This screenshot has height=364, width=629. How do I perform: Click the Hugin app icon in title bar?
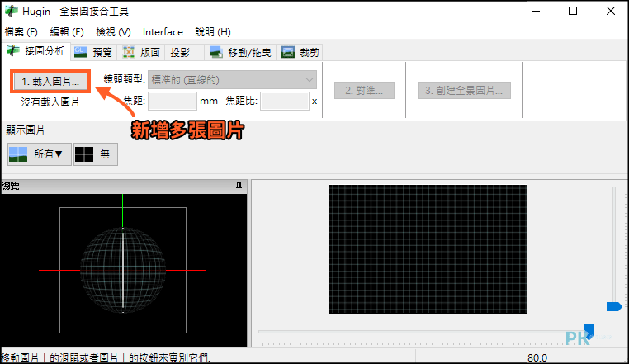point(12,11)
